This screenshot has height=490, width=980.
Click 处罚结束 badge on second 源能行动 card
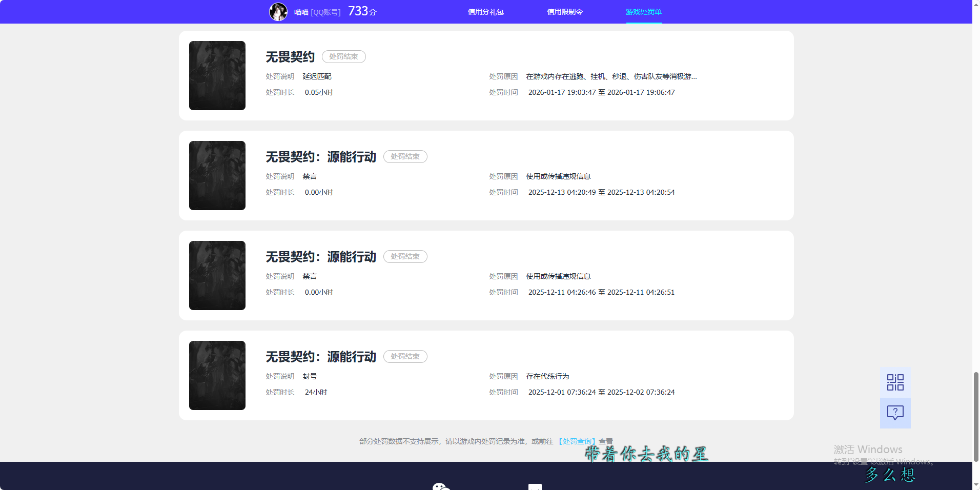[x=405, y=256]
